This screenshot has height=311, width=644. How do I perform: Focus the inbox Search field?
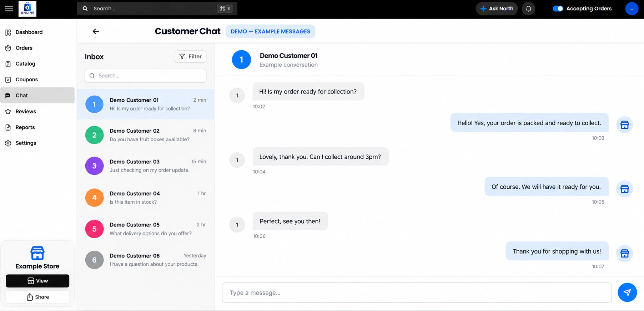point(146,76)
